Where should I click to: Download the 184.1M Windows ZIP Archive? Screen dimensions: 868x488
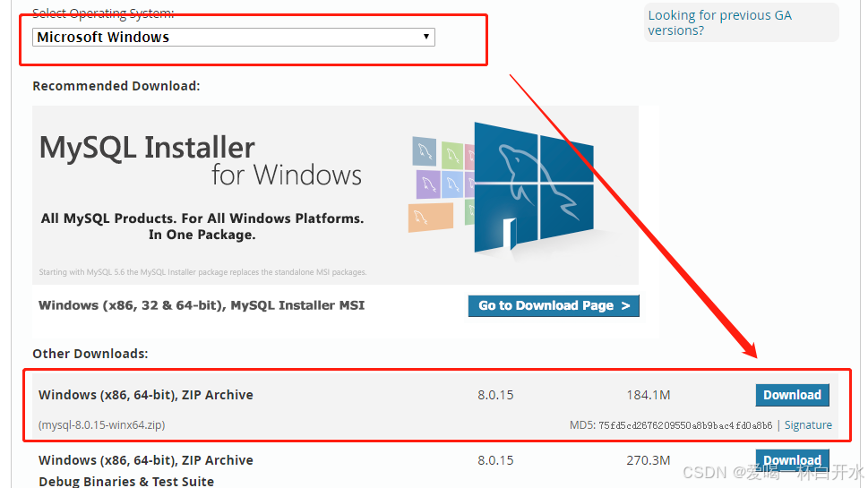click(792, 395)
